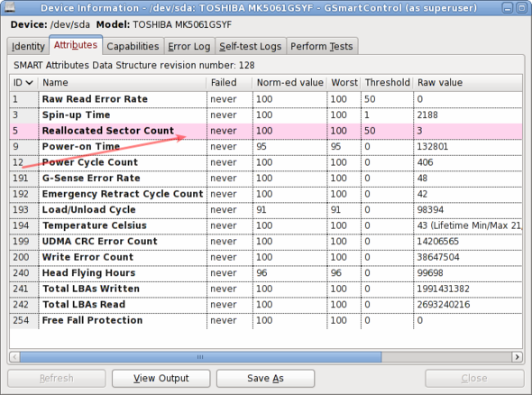The height and width of the screenshot is (395, 532).
Task: Click the View Output button
Action: [x=161, y=378]
